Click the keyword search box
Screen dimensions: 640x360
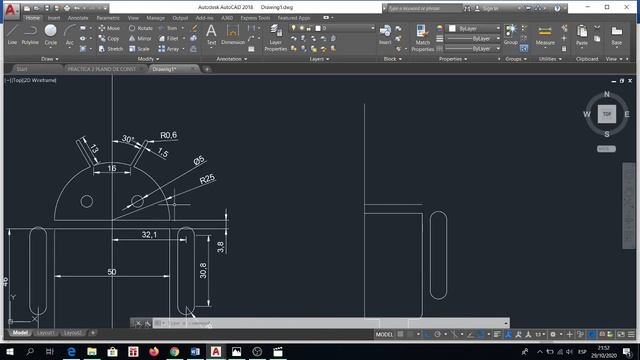424,8
